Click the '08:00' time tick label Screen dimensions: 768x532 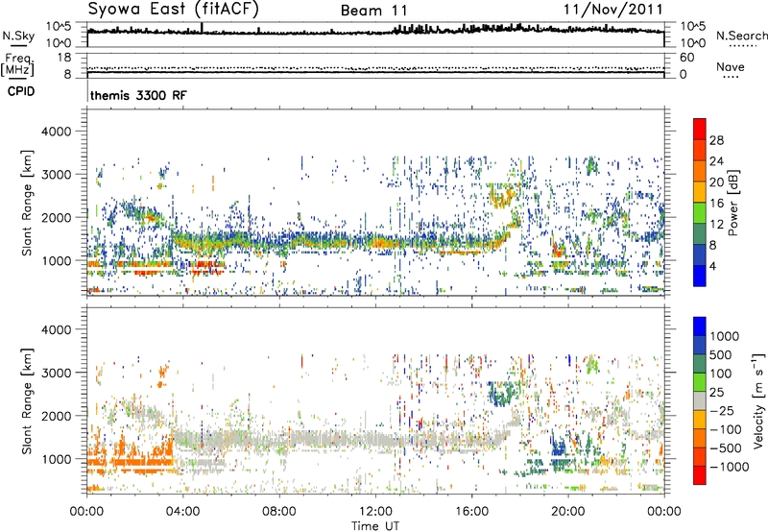[x=279, y=512]
